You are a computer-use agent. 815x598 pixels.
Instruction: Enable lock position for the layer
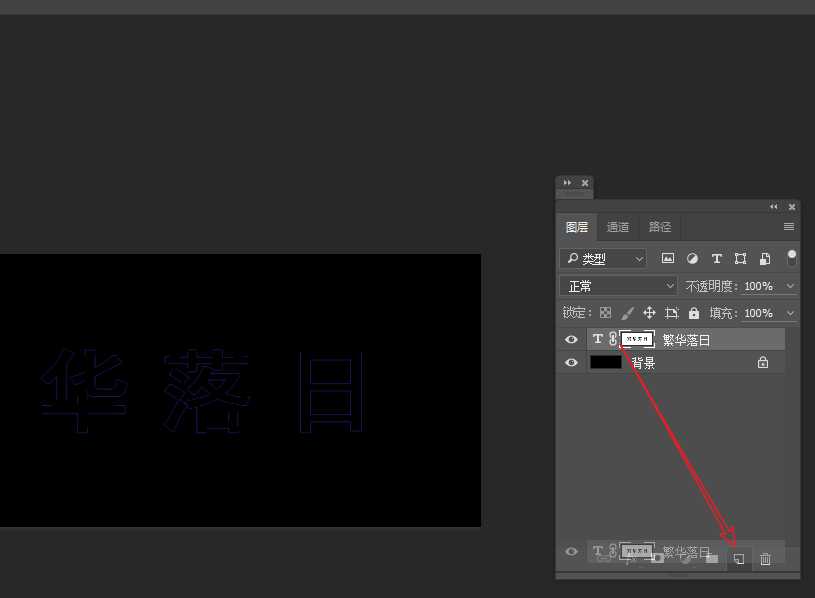tap(649, 312)
